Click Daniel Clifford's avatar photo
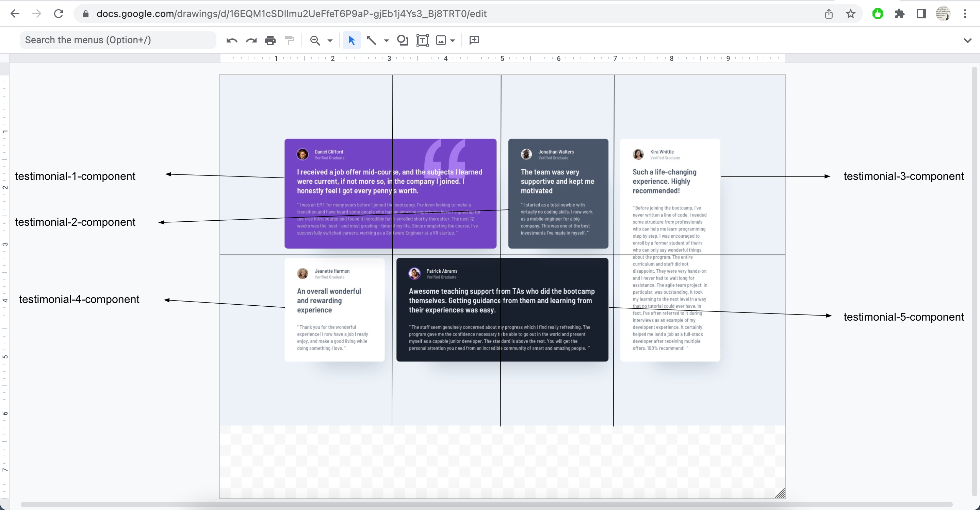Image resolution: width=980 pixels, height=510 pixels. tap(303, 154)
